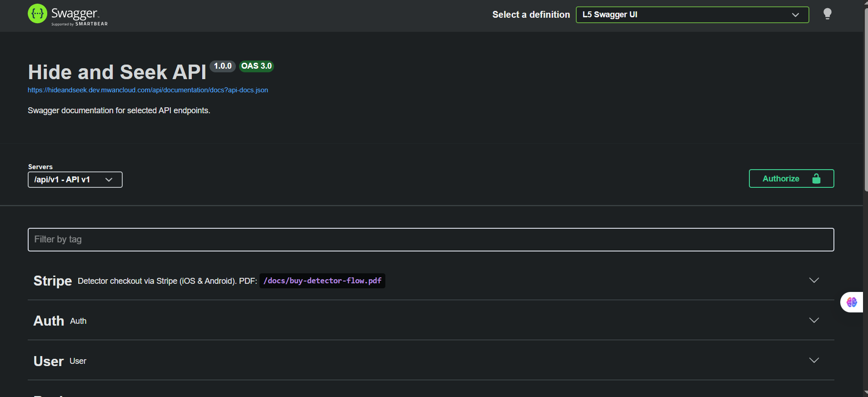This screenshot has width=868, height=397.
Task: Expand the User section chevron
Action: click(x=814, y=360)
